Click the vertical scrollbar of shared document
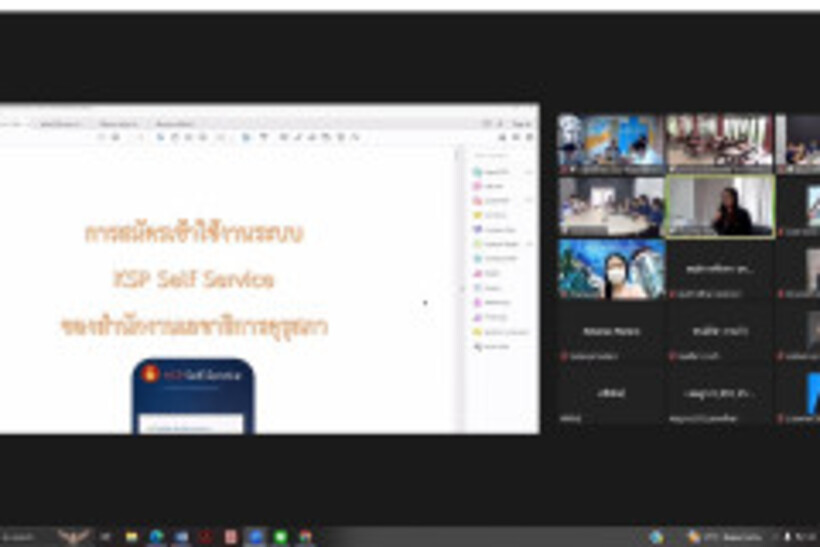The image size is (820, 547). [x=457, y=288]
